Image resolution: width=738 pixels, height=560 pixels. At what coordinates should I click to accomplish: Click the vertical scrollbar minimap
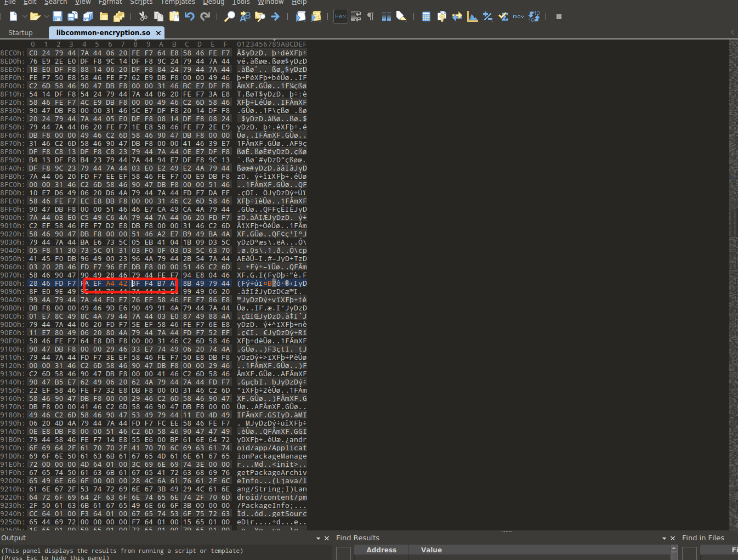click(x=733, y=285)
